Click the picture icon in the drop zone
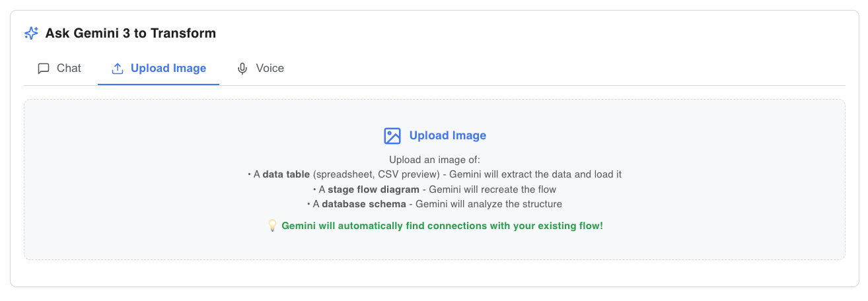Viewport: 868px width, 301px height. pos(392,136)
